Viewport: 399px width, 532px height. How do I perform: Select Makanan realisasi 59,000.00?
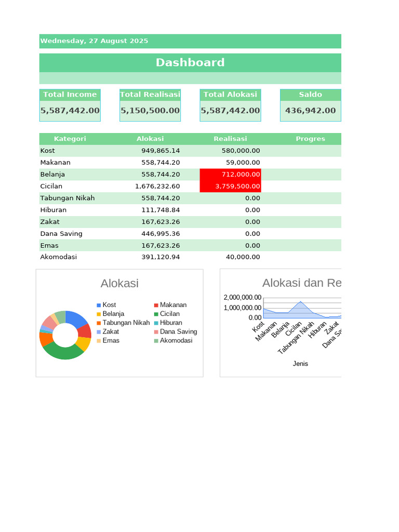pyautogui.click(x=230, y=163)
